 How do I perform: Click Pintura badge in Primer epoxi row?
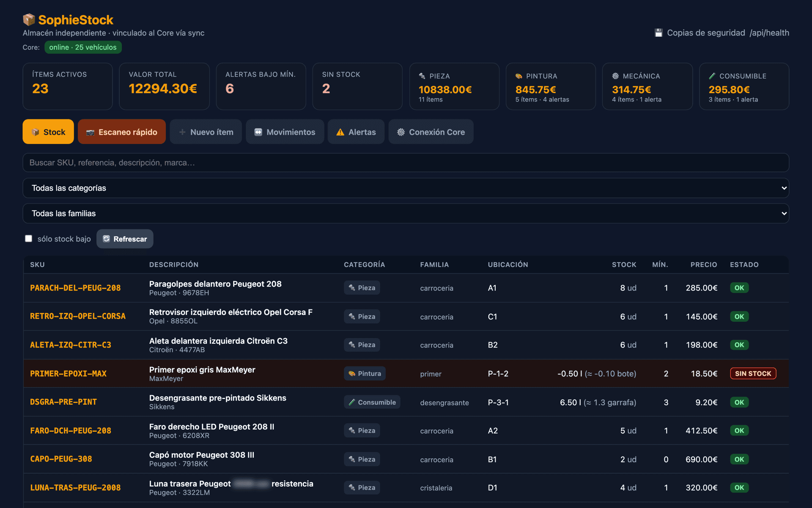pyautogui.click(x=365, y=374)
